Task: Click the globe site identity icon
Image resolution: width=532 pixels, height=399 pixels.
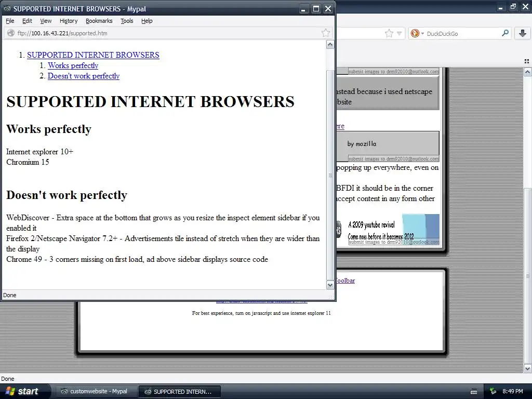Action: (x=11, y=33)
